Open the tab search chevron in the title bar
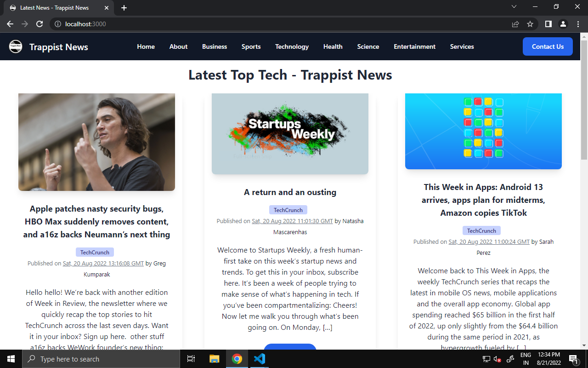 click(514, 6)
